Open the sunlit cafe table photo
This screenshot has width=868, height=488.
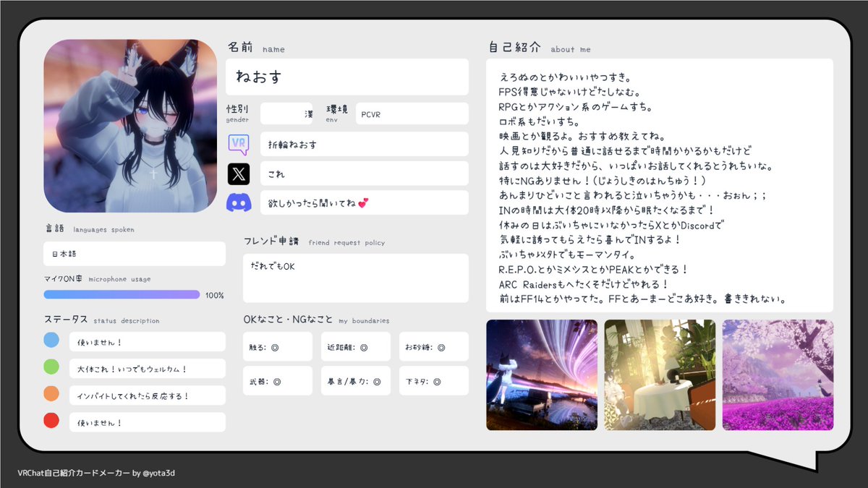(x=660, y=375)
